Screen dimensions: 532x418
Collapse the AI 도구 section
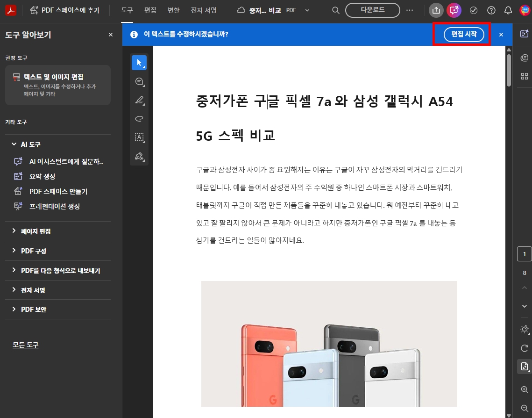pyautogui.click(x=14, y=144)
